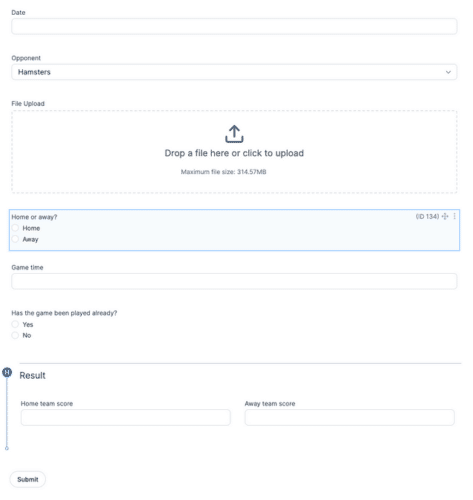
Task: Click the Home team score field
Action: [x=126, y=417]
